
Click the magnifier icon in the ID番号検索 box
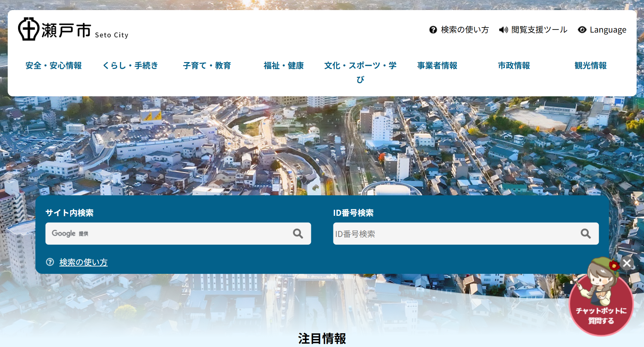pos(586,234)
